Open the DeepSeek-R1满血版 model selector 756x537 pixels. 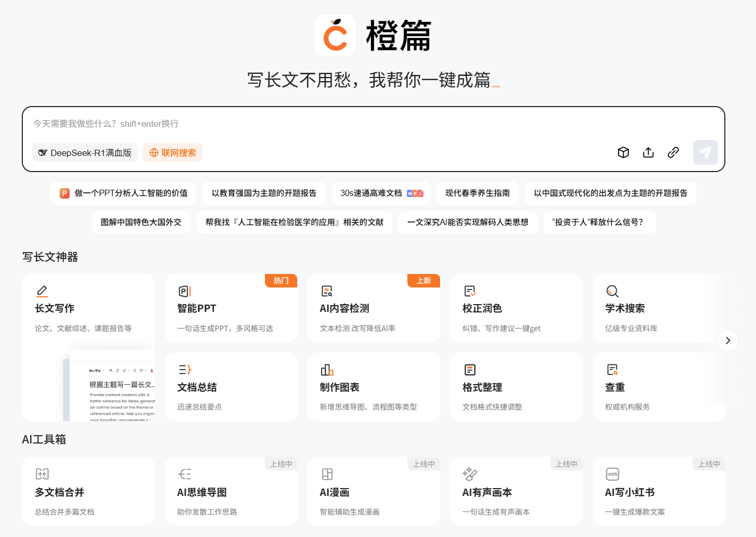pos(84,152)
